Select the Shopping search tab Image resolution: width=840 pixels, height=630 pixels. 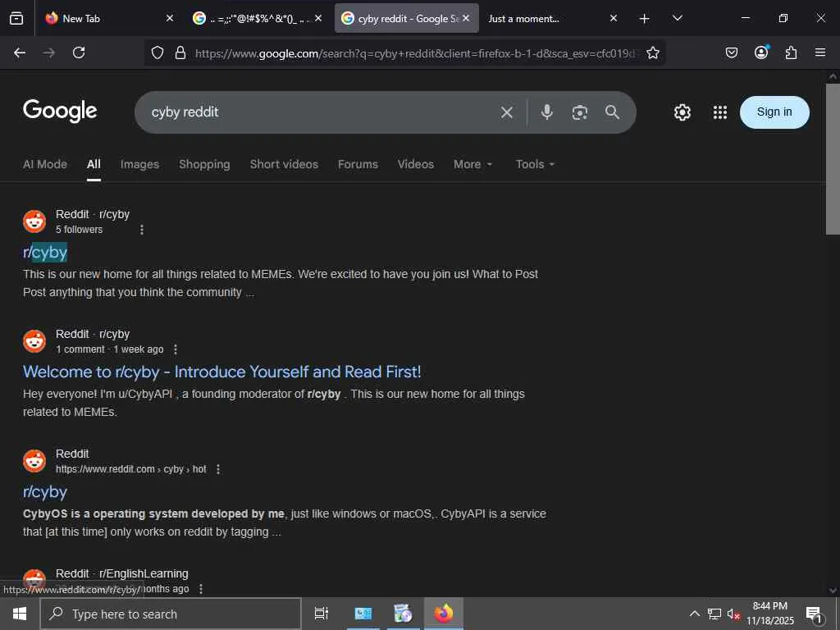(204, 164)
